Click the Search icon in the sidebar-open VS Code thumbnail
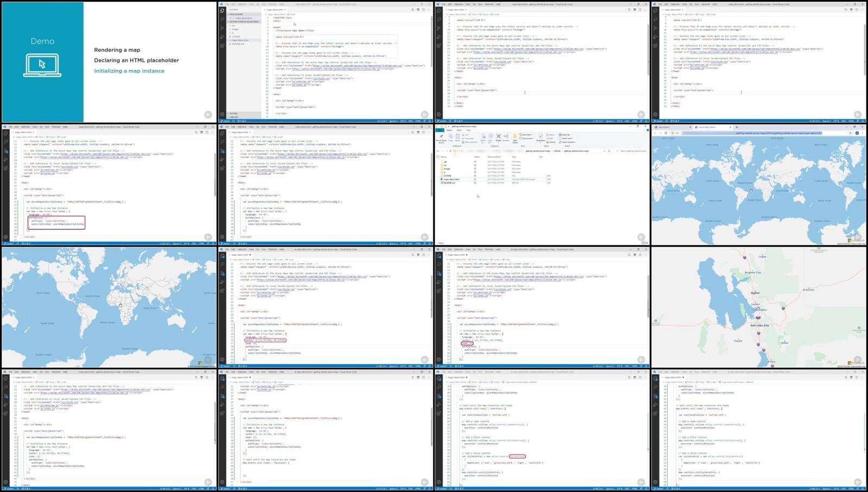The width and height of the screenshot is (868, 492). 222,19
